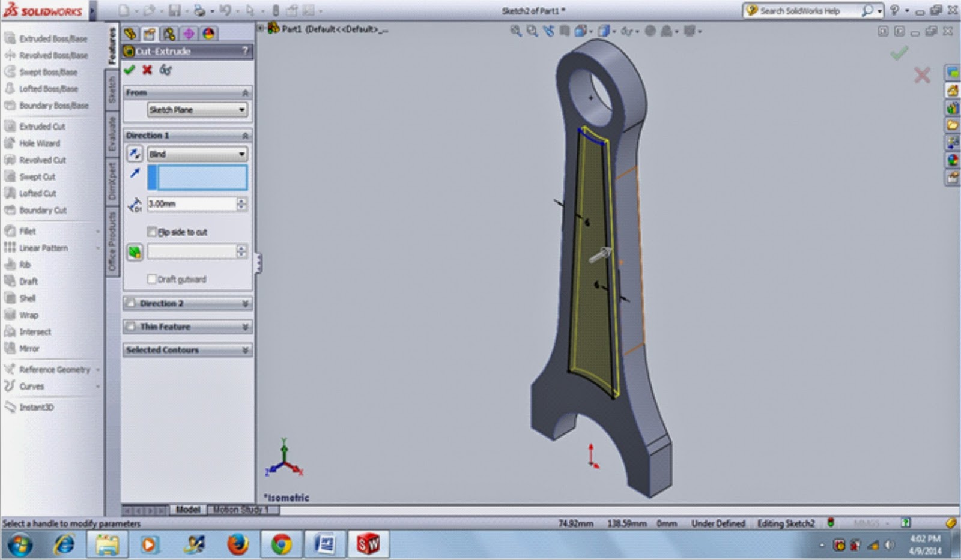This screenshot has height=560, width=961.
Task: Check the Draft outward option
Action: (152, 279)
